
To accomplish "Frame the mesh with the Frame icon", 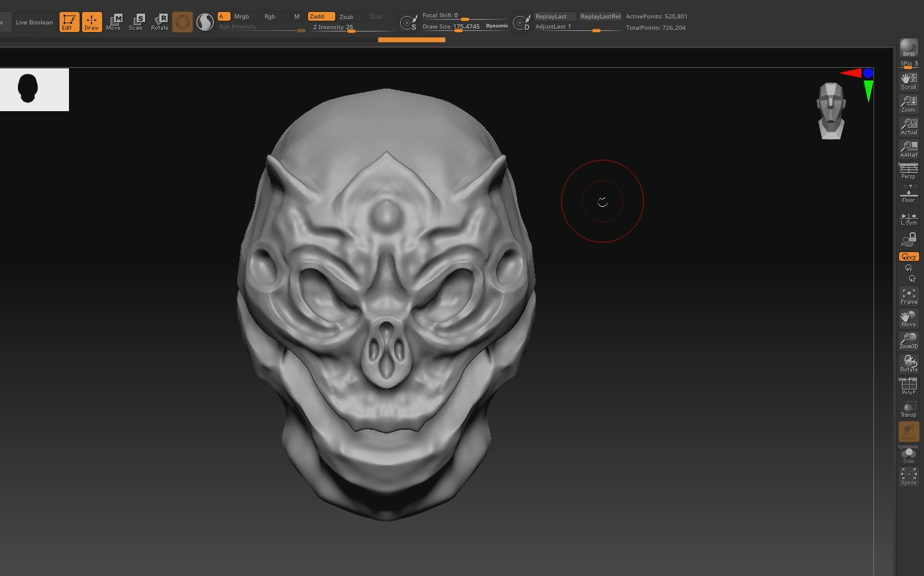I will pos(908,296).
